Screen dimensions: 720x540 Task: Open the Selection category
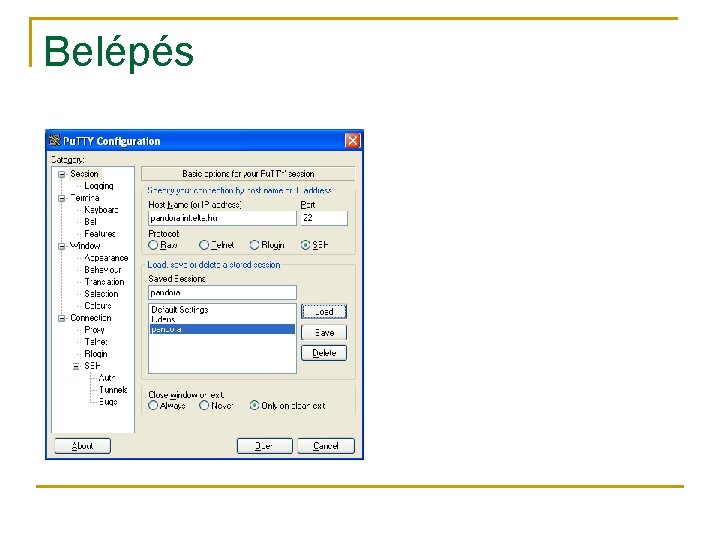click(101, 294)
